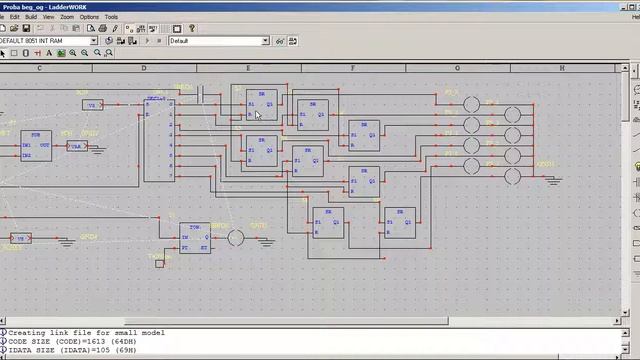Click the glasses watch icon
The height and width of the screenshot is (360, 640).
click(x=280, y=41)
